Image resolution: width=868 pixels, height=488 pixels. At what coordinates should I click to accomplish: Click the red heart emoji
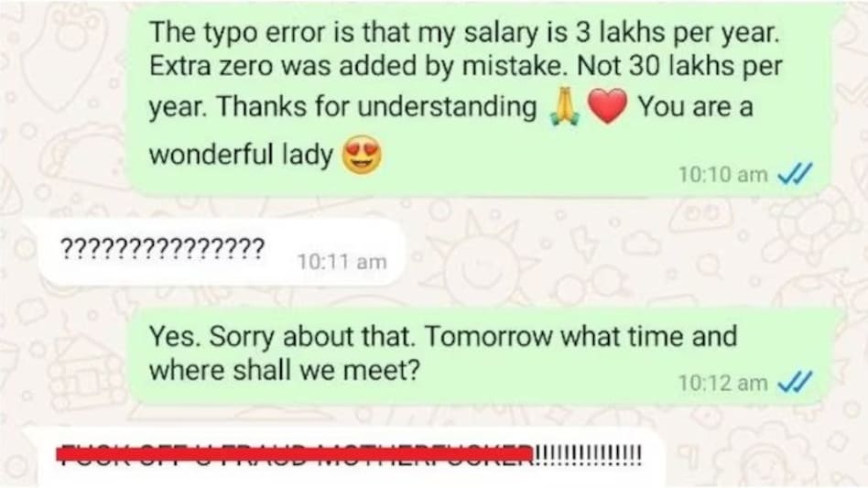(607, 106)
